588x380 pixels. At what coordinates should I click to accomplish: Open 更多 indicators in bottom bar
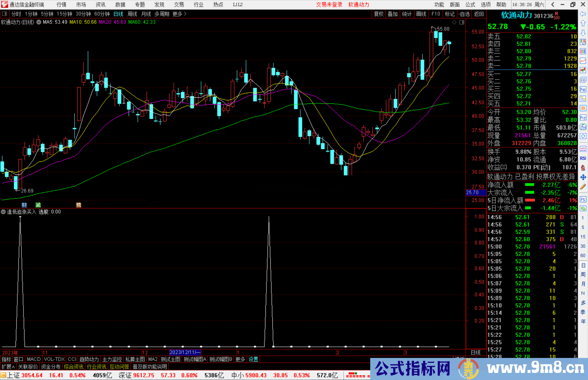tap(240, 359)
